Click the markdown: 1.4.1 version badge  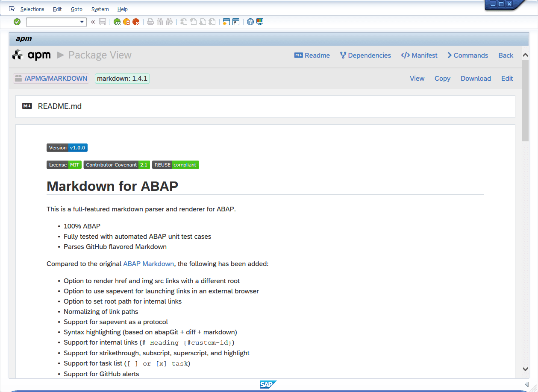click(122, 79)
